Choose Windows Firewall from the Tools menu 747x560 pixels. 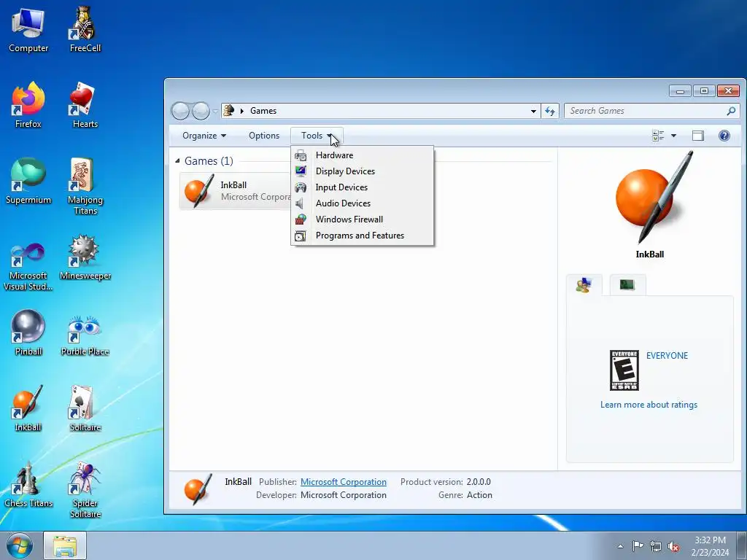point(362,219)
